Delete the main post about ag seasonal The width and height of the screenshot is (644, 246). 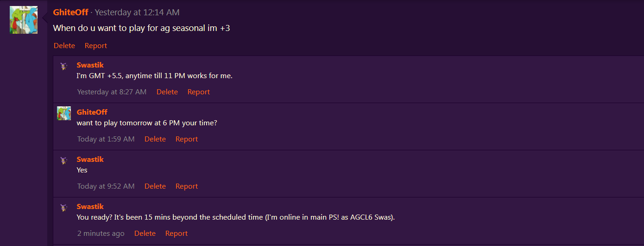[64, 46]
